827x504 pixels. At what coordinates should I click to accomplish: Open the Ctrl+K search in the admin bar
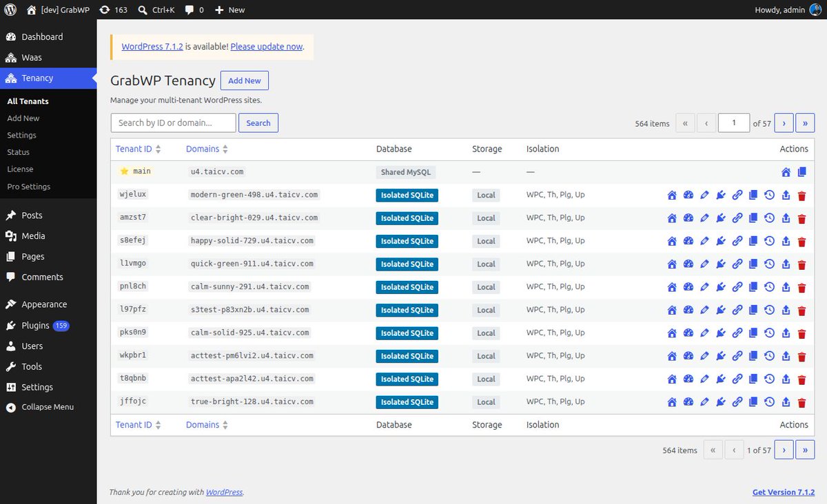pyautogui.click(x=156, y=10)
